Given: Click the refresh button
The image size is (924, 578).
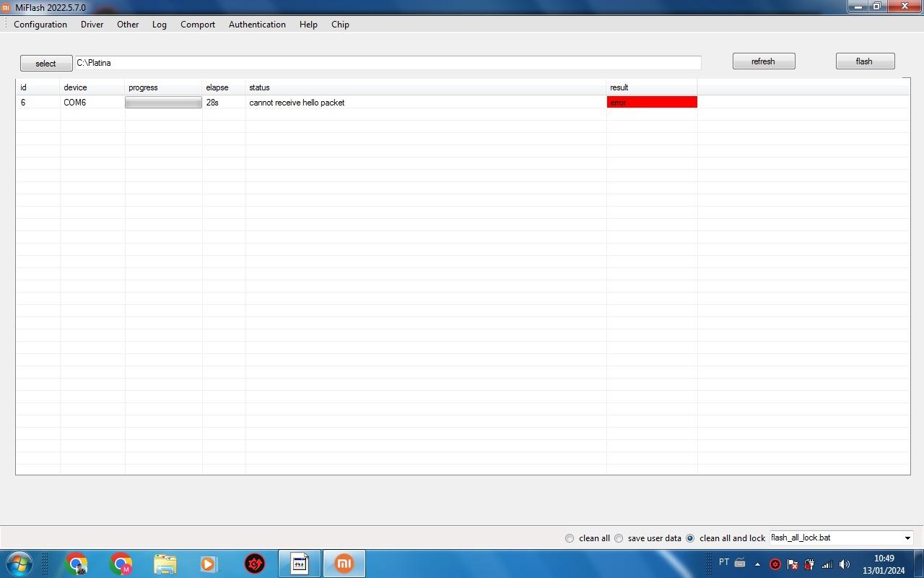Looking at the screenshot, I should pos(763,61).
